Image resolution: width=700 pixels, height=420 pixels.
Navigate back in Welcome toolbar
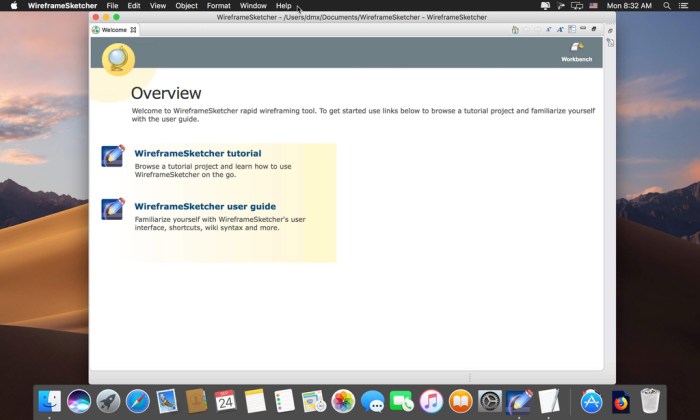coord(526,29)
